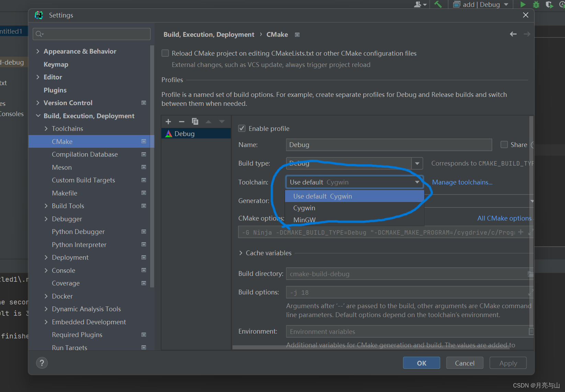Viewport: 565px width, 392px height.
Task: Open the Build type dropdown
Action: click(x=417, y=163)
